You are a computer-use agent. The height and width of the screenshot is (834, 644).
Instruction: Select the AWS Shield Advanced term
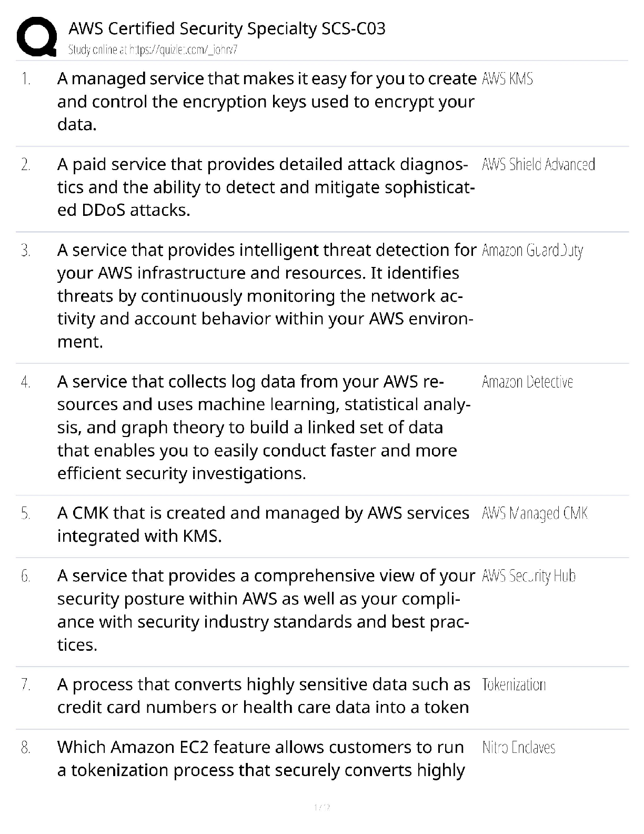[x=538, y=165]
